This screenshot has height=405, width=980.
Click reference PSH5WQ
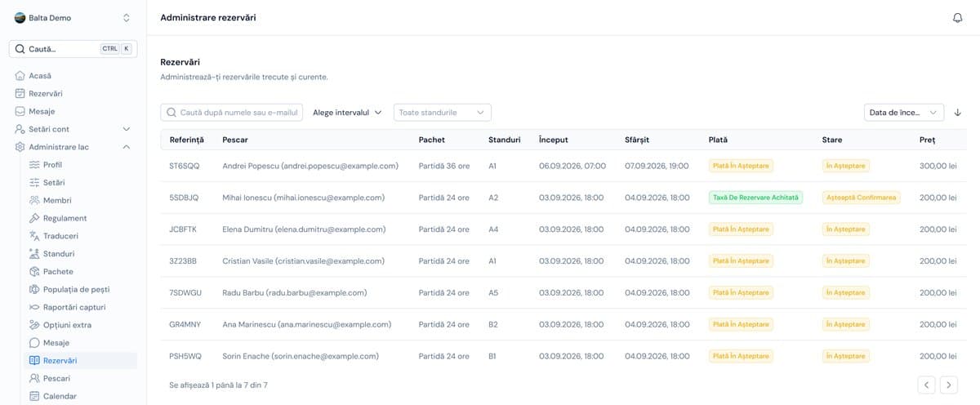(x=185, y=356)
